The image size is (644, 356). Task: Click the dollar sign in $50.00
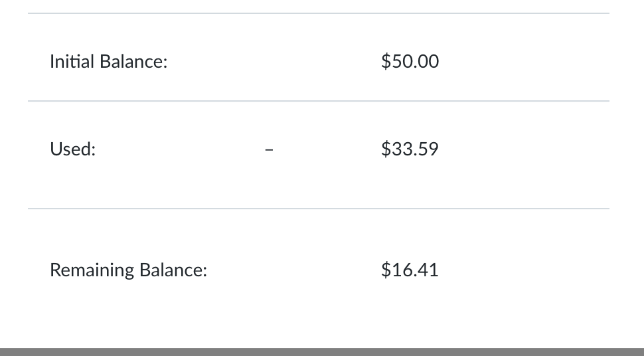coord(386,61)
